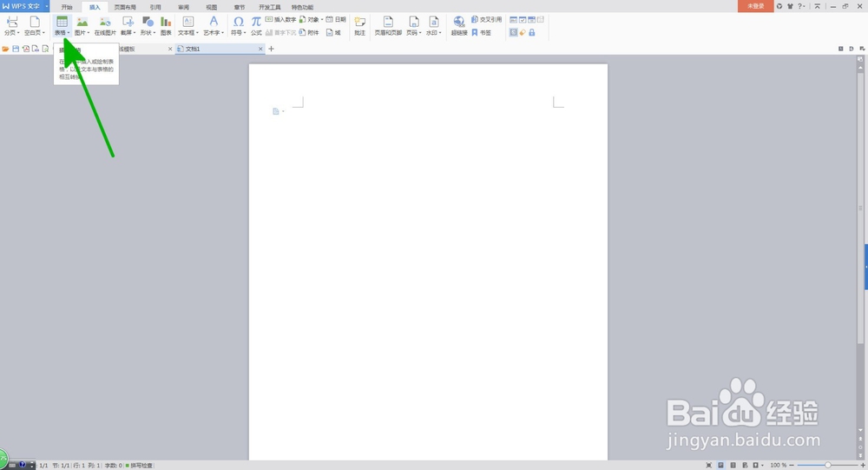Click the 交叉引用 cross-reference button
The width and height of the screenshot is (868, 470).
pos(487,19)
